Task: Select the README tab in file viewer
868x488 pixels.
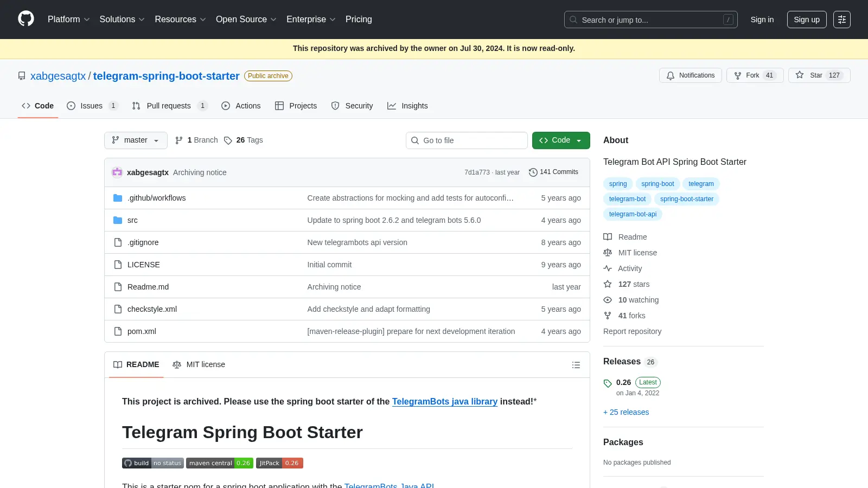Action: click(136, 364)
